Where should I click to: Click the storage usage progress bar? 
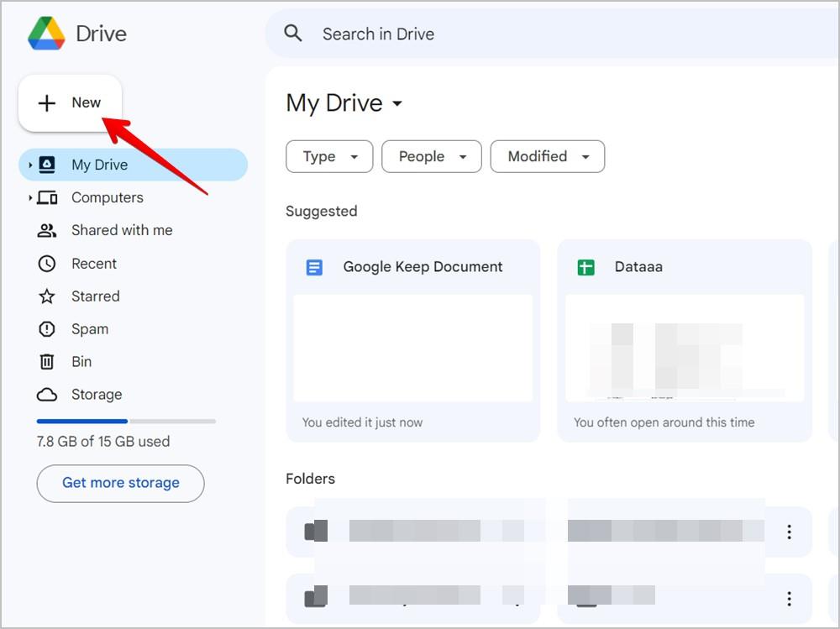click(x=126, y=421)
